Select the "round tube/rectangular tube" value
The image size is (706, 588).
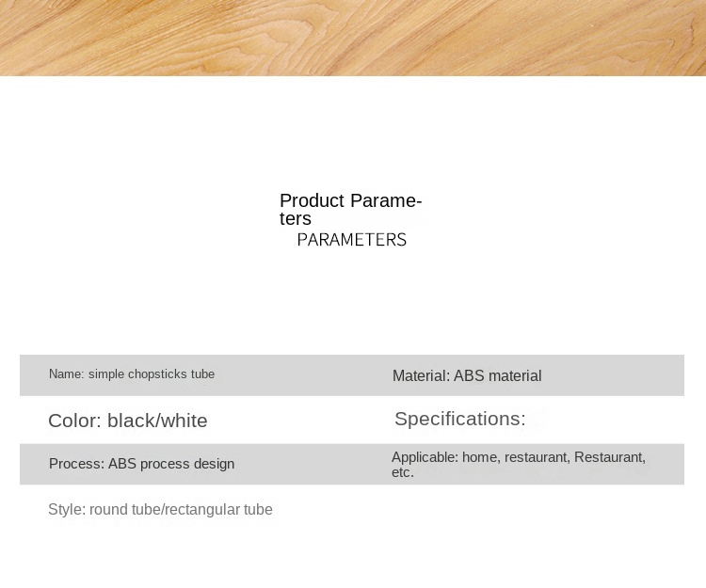[181, 510]
